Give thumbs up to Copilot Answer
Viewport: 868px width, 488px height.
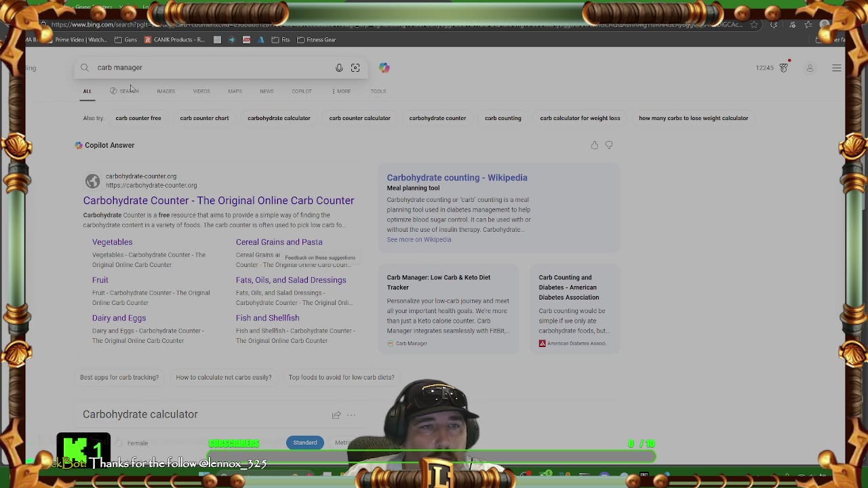[x=595, y=145]
